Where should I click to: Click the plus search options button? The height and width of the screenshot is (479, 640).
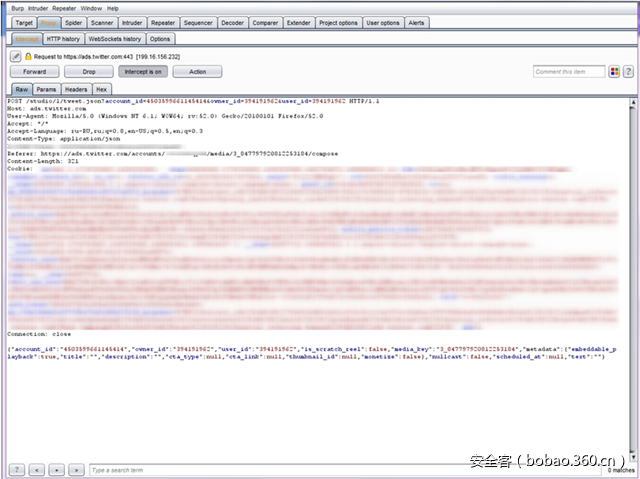(x=56, y=469)
